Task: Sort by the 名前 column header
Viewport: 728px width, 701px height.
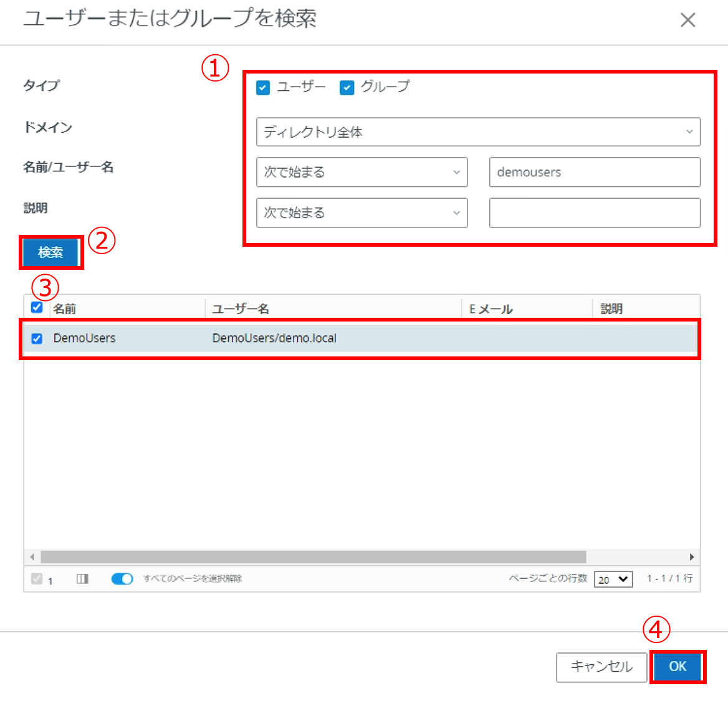Action: (65, 309)
